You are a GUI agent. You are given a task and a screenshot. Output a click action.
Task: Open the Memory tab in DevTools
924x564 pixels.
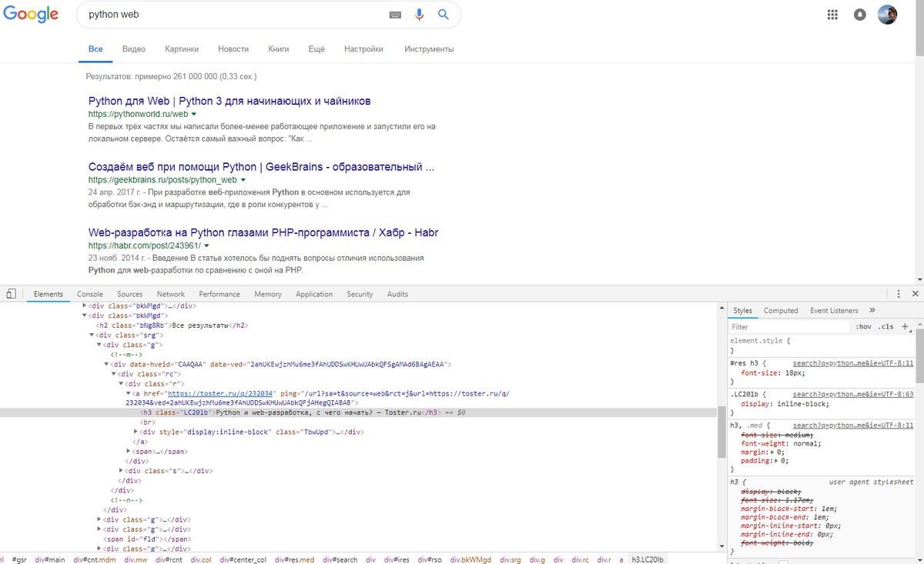[x=268, y=294]
